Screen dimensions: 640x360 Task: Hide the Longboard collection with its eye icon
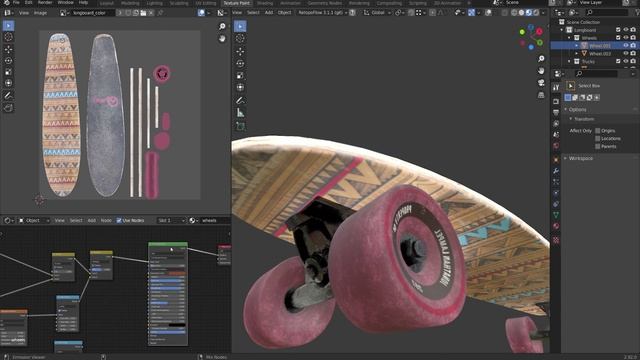626,30
